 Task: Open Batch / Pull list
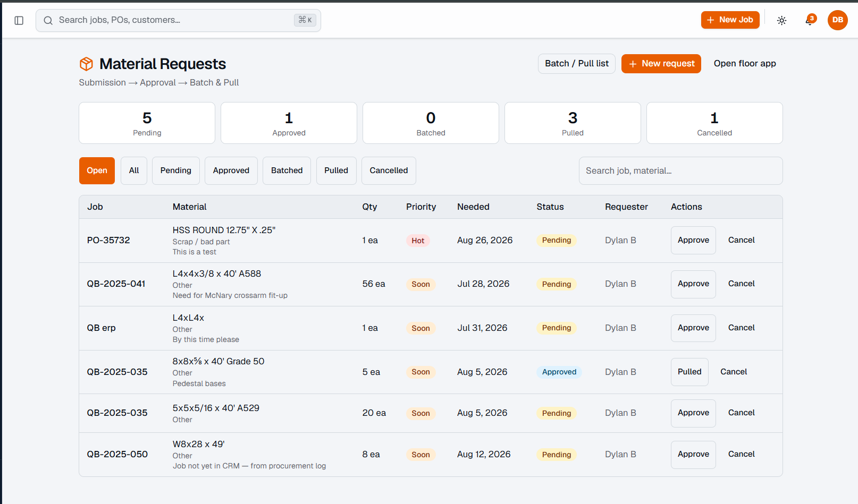(577, 64)
